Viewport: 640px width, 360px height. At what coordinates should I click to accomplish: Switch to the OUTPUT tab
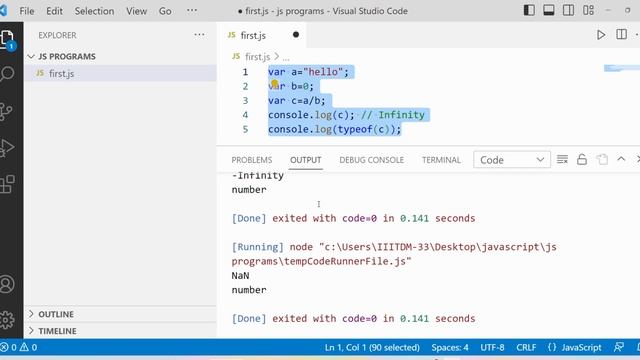[306, 160]
